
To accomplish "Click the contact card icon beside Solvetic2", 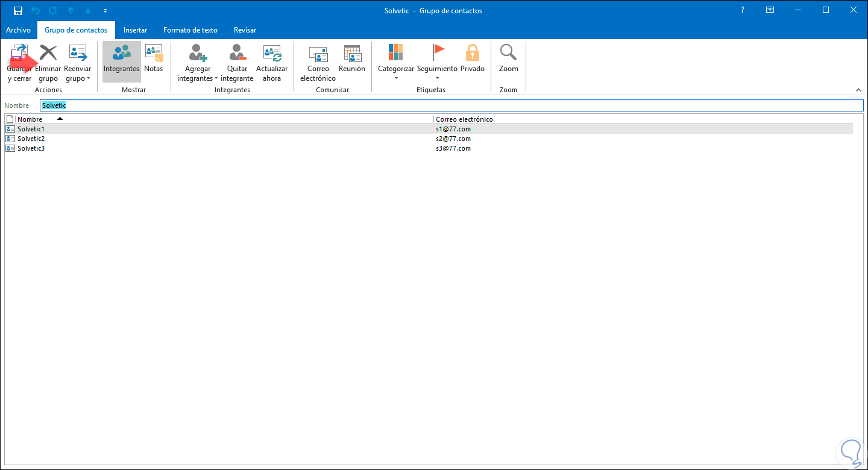I will pos(10,139).
